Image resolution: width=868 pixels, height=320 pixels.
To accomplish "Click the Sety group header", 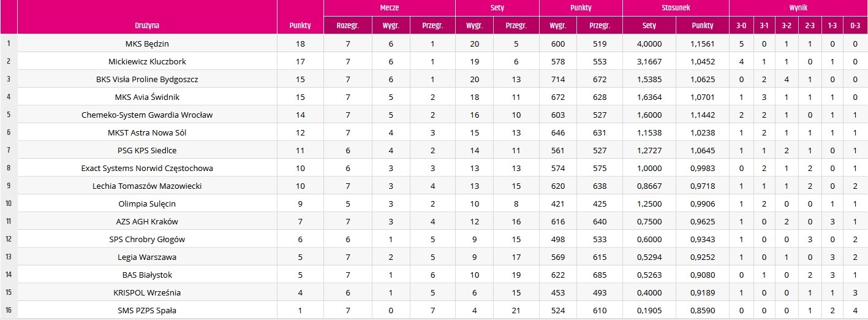I will (497, 9).
